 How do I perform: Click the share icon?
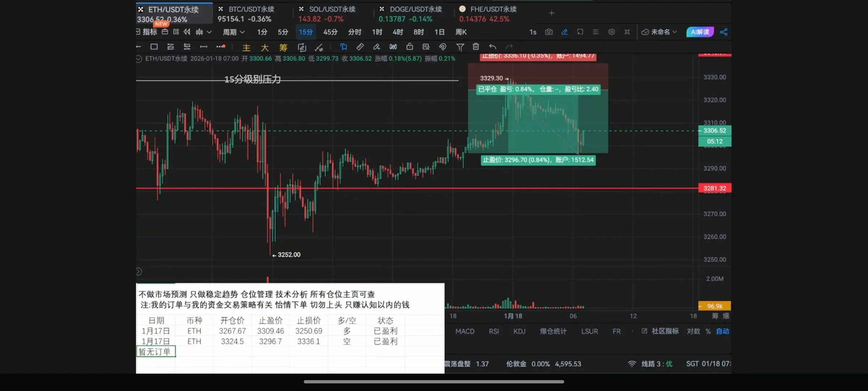(x=723, y=32)
